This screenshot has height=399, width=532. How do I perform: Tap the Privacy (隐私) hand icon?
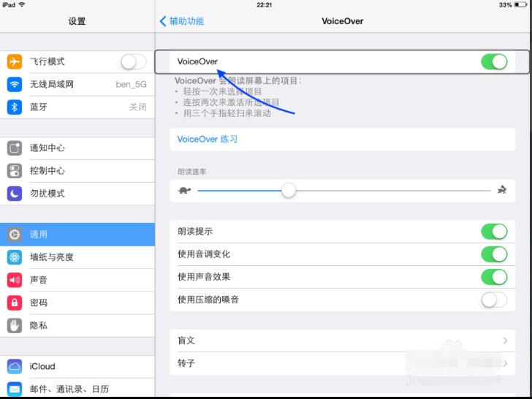15,326
